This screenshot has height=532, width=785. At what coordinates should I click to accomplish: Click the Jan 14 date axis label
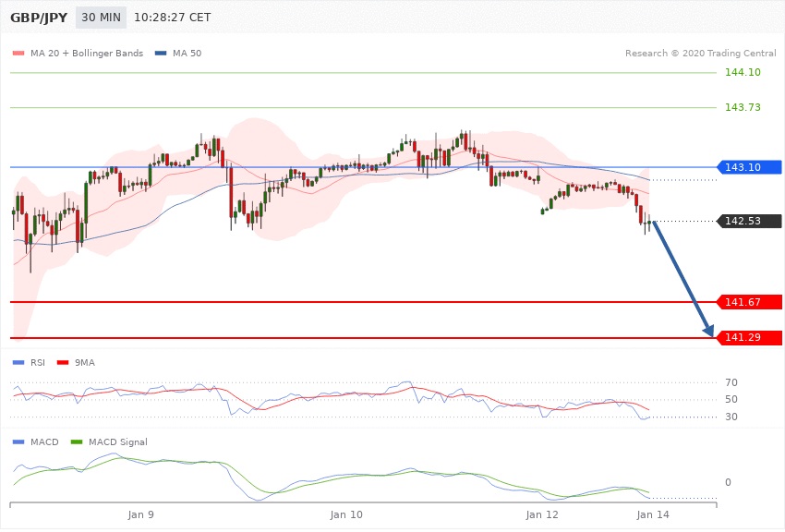pos(653,514)
